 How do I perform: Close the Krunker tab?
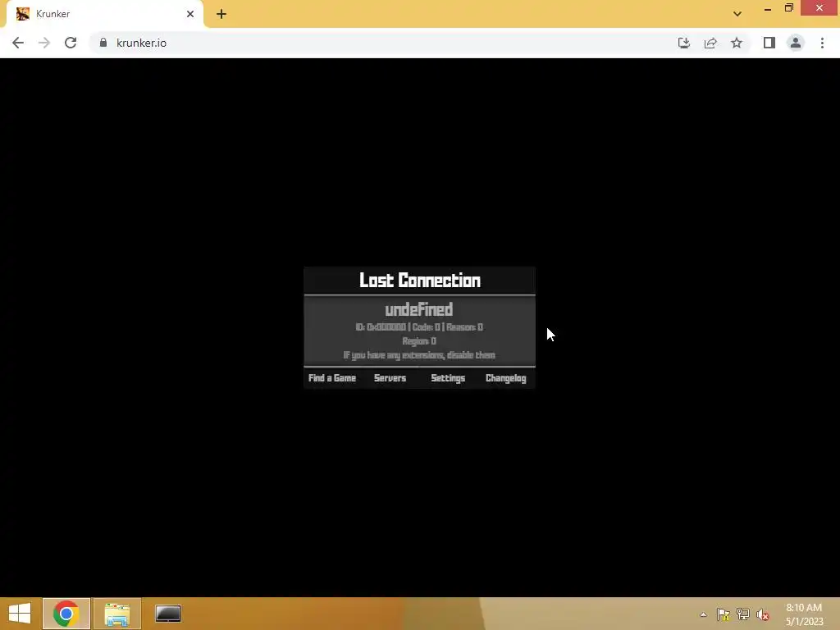190,14
